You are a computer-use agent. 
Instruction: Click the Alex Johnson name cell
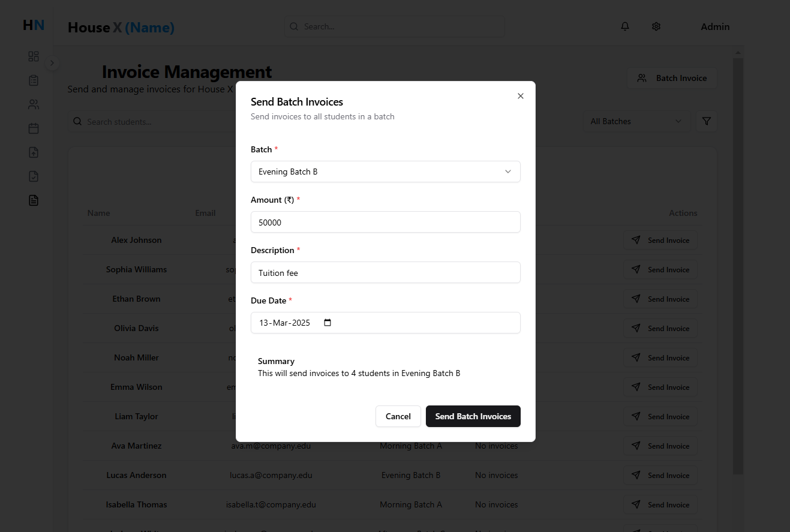pyautogui.click(x=136, y=240)
